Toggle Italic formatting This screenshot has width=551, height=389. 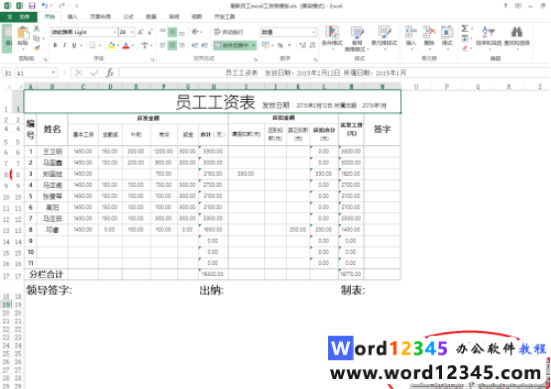64,45
